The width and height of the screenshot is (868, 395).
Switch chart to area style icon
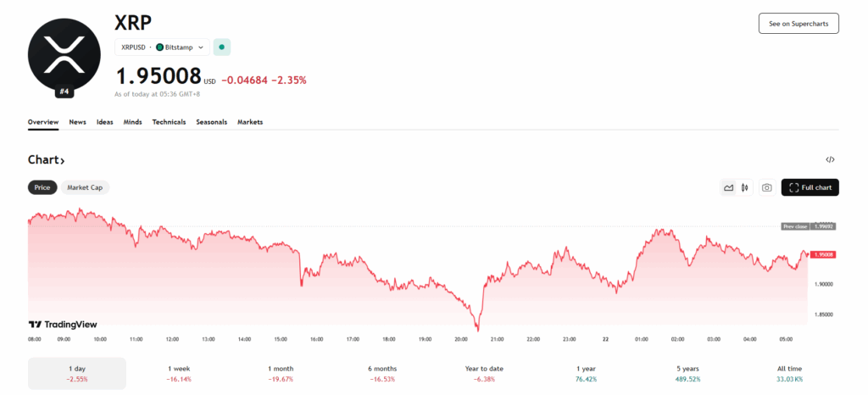(728, 187)
